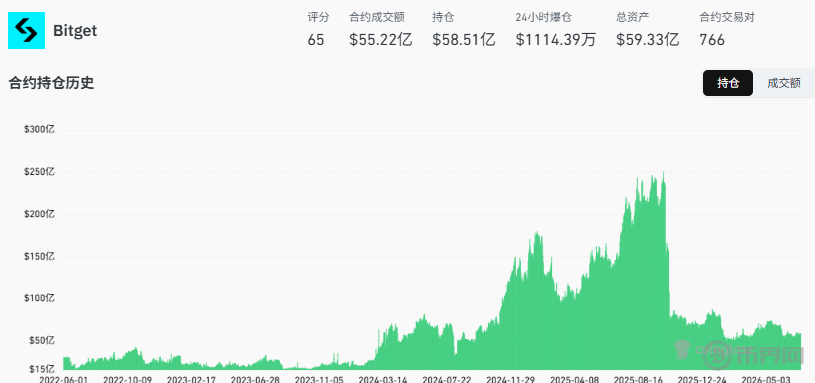The height and width of the screenshot is (383, 815).
Task: Select the 评分 value 65
Action: [316, 40]
